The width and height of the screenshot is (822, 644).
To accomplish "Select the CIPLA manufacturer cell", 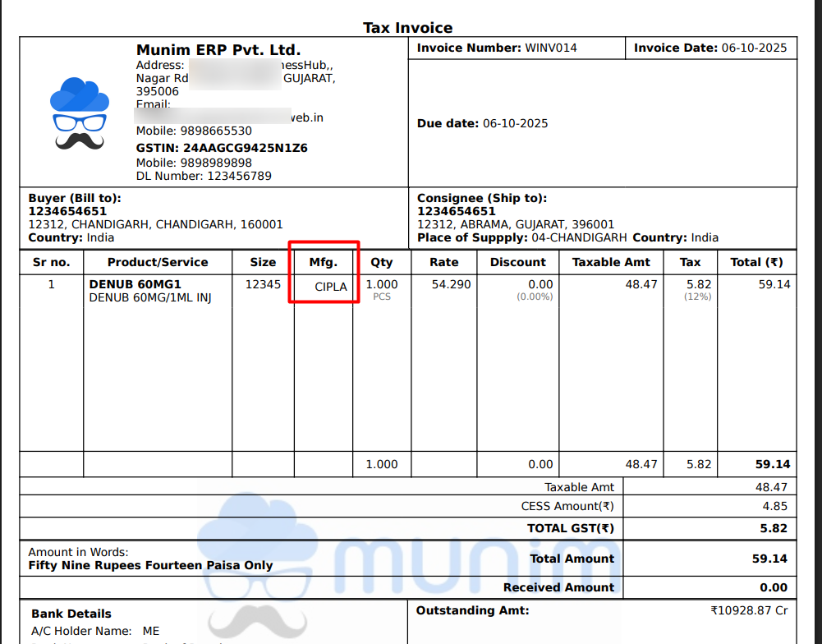I will [331, 287].
